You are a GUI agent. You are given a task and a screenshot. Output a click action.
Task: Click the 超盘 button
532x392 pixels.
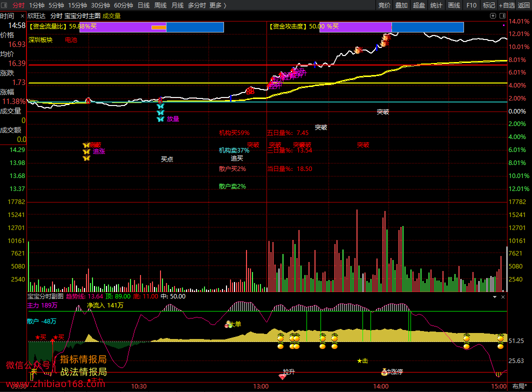pyautogui.click(x=419, y=5)
